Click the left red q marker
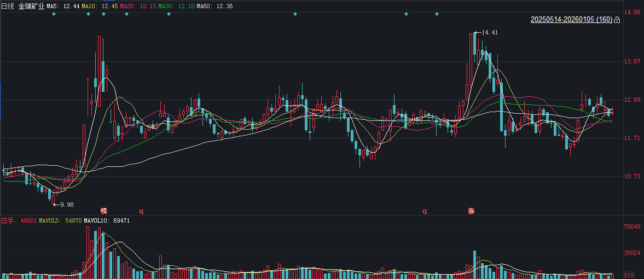The height and width of the screenshot is (279, 644). pos(141,211)
